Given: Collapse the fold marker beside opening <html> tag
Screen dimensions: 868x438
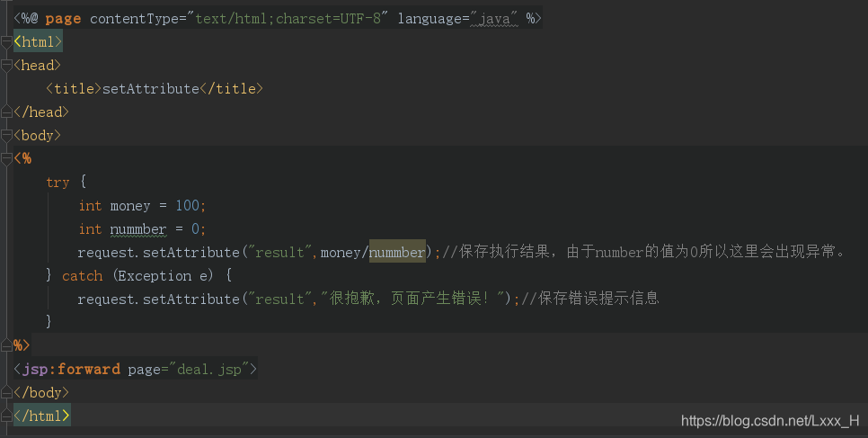Looking at the screenshot, I should (6, 41).
